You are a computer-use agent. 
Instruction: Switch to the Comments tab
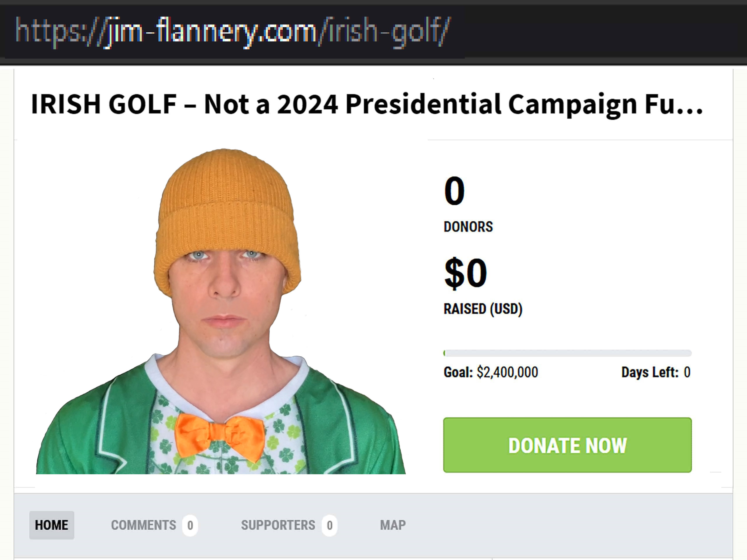coord(143,525)
